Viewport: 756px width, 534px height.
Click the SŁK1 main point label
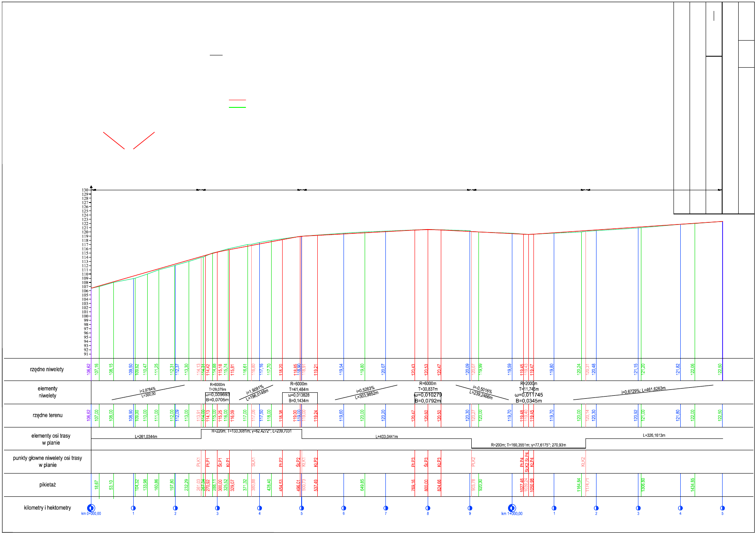click(253, 462)
